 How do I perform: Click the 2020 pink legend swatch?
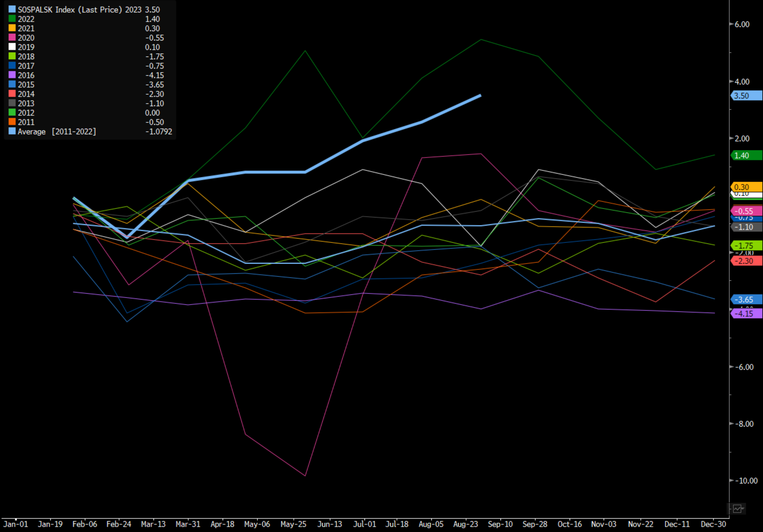coord(12,37)
